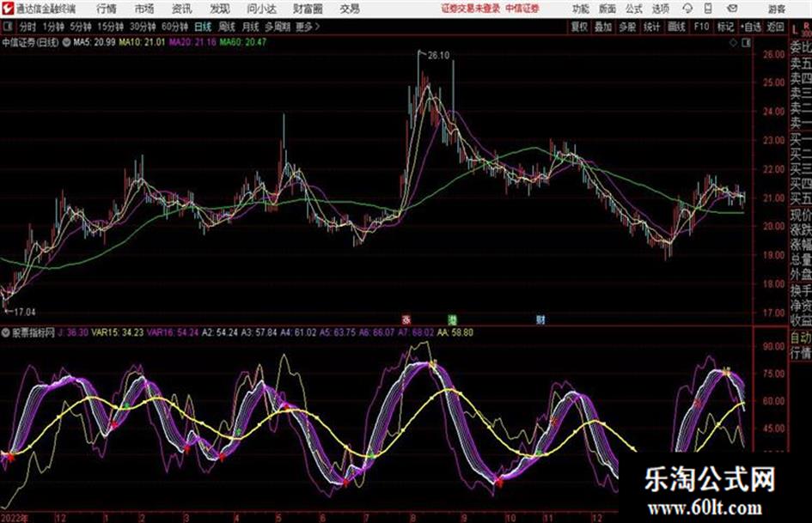This screenshot has height=523, width=812.
Task: Click the 返回 back button
Action: tap(775, 27)
